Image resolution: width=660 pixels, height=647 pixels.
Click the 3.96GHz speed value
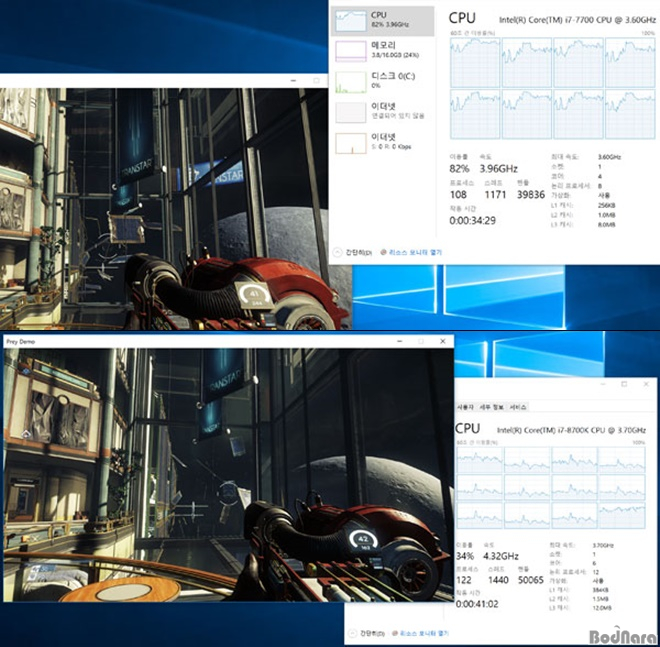tap(498, 169)
